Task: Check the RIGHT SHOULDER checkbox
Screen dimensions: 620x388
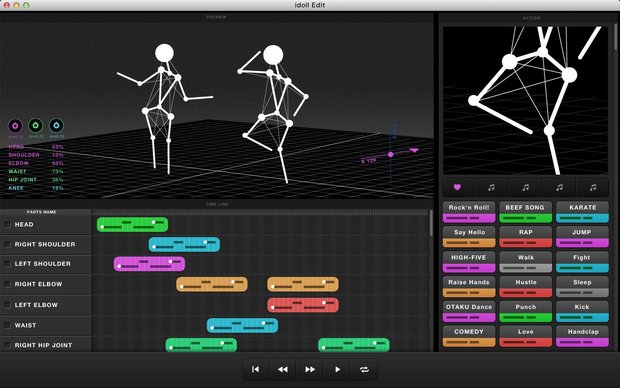Action: click(7, 244)
